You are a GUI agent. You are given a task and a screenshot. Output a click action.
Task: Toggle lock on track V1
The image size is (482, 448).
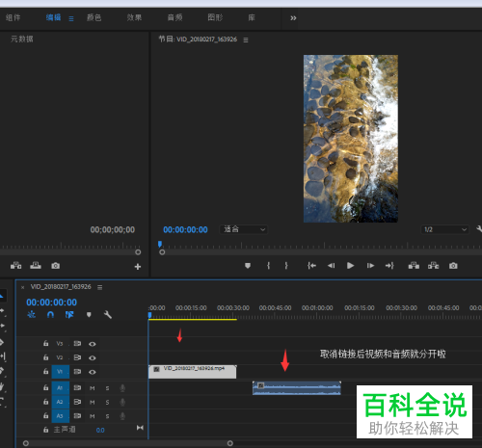click(46, 371)
